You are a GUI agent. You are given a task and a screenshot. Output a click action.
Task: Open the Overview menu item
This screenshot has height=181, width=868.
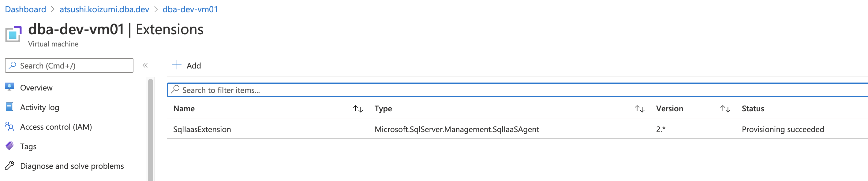point(36,88)
